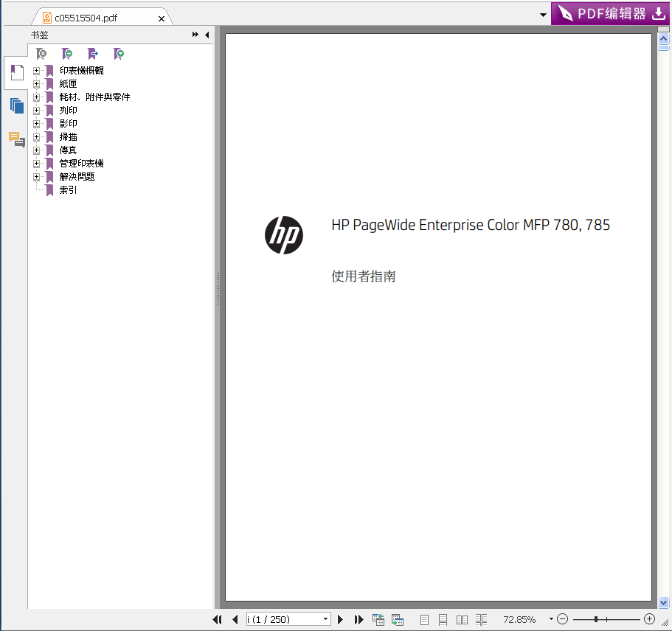Click the PDF file icon on the c05515504.pdf tab
Image resolution: width=672 pixels, height=631 pixels.
click(47, 18)
